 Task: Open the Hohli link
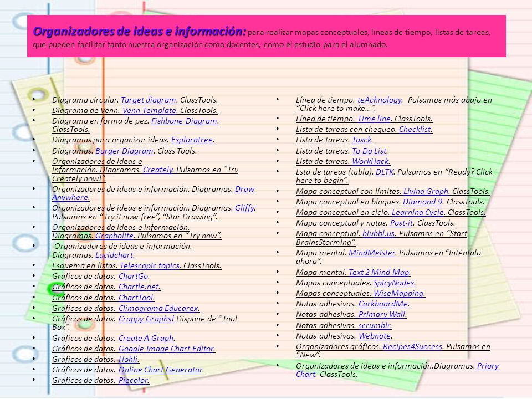(128, 359)
